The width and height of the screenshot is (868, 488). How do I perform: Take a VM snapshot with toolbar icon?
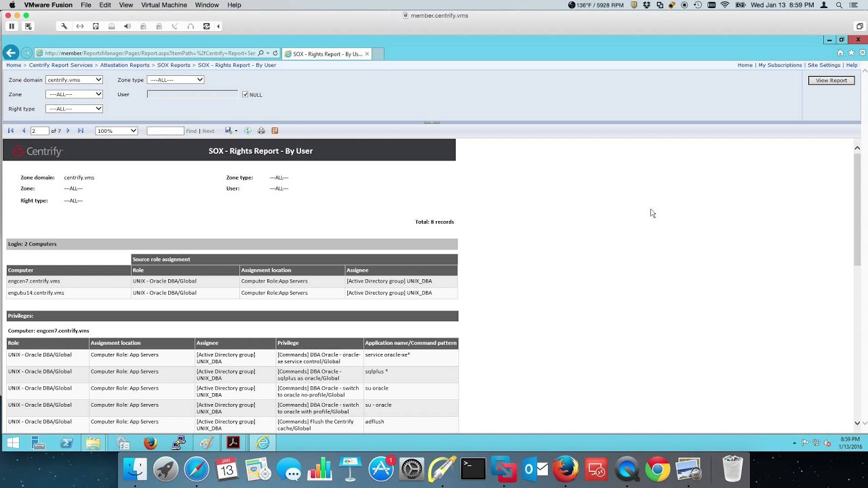tap(28, 26)
